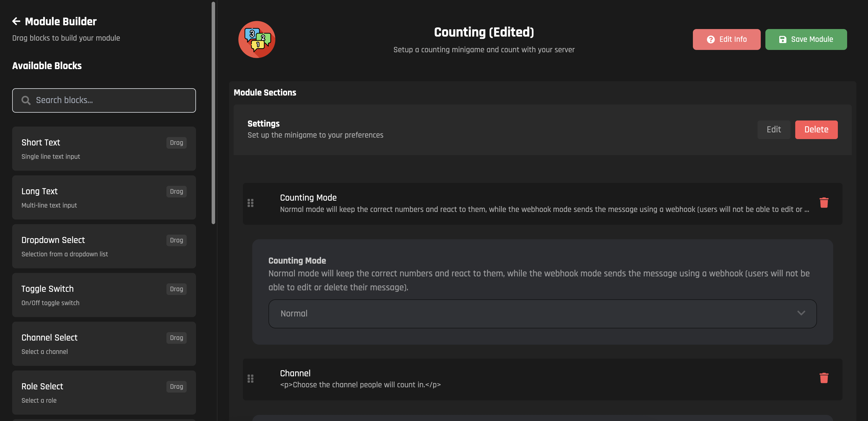Click the Edit button for Settings section
The image size is (868, 421).
tap(773, 129)
